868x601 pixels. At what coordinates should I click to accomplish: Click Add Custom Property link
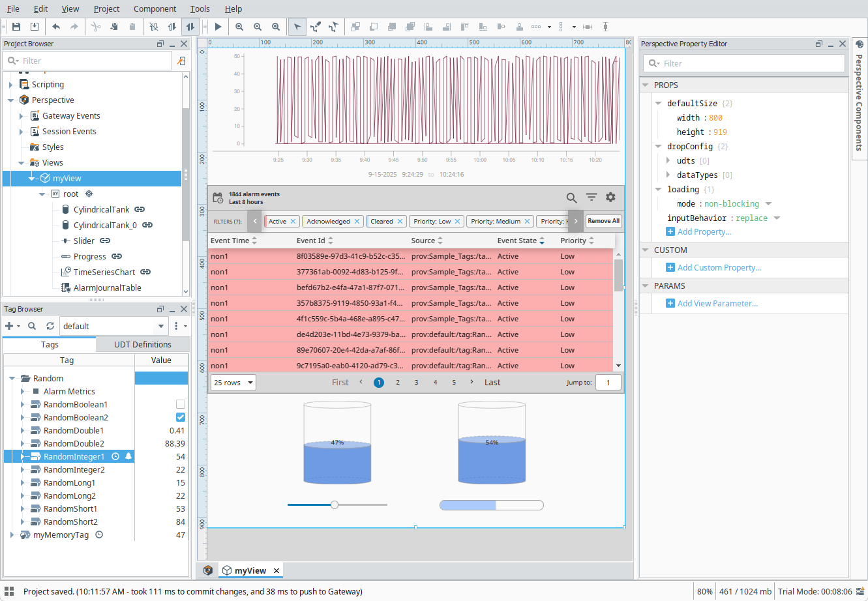point(719,267)
